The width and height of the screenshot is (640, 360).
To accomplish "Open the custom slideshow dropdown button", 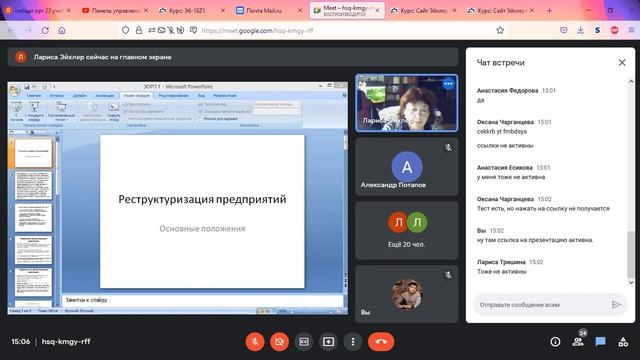I will point(61,112).
